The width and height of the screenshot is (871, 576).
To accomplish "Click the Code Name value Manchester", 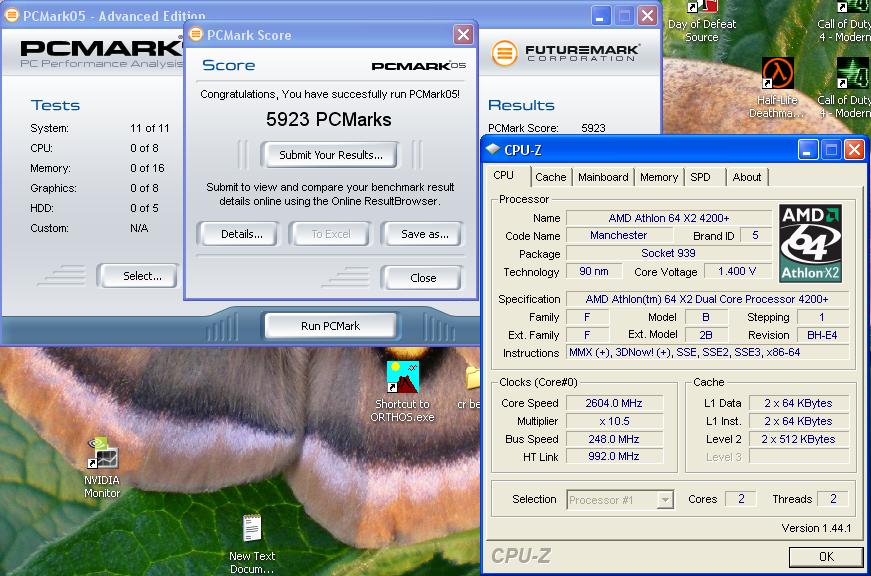I will (618, 236).
